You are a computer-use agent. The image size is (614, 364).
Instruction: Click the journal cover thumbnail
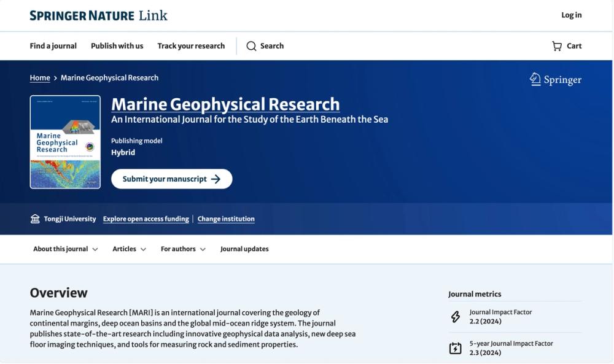coord(65,142)
